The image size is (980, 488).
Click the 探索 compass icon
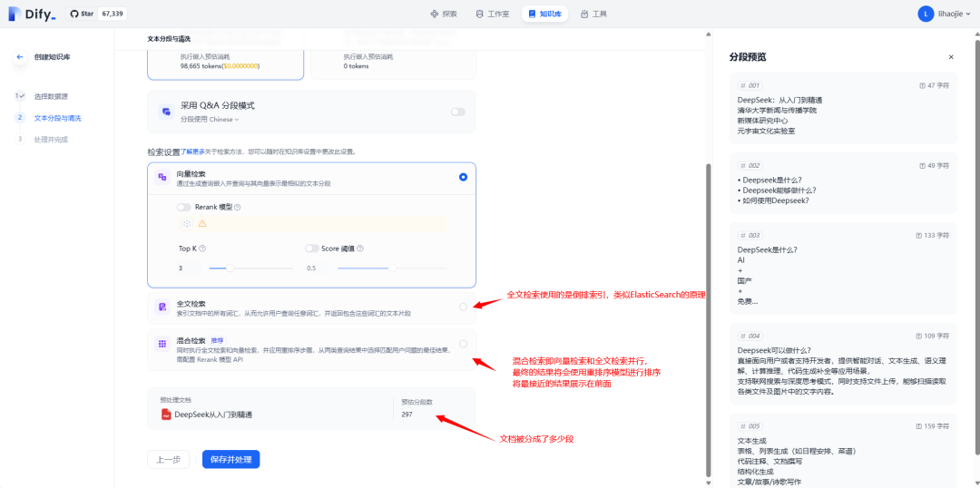(435, 14)
